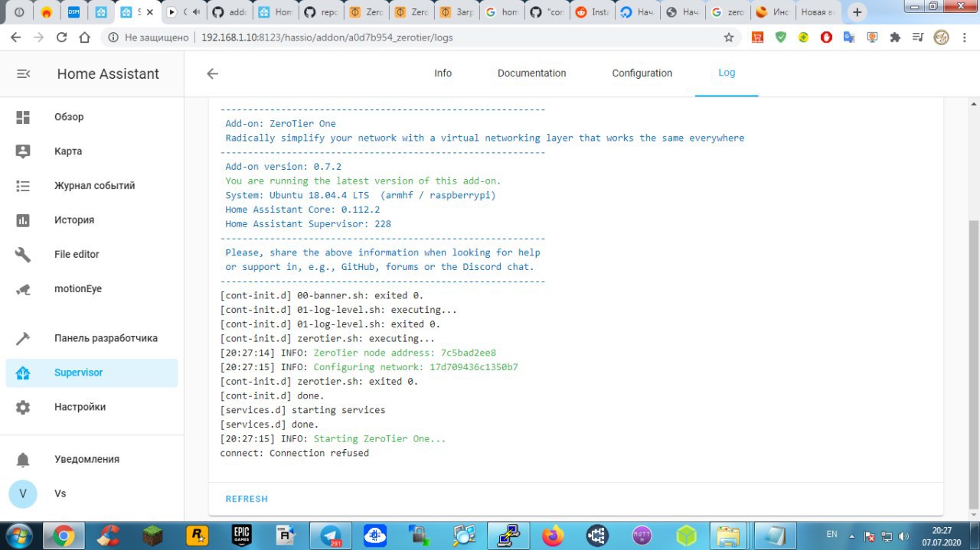980x550 pixels.
Task: Open the file explorer taskbar window
Action: (x=728, y=536)
